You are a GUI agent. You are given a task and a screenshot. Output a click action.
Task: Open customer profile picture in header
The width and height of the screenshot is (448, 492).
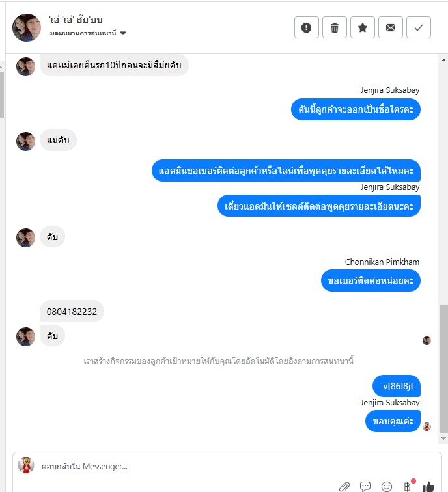(x=27, y=27)
